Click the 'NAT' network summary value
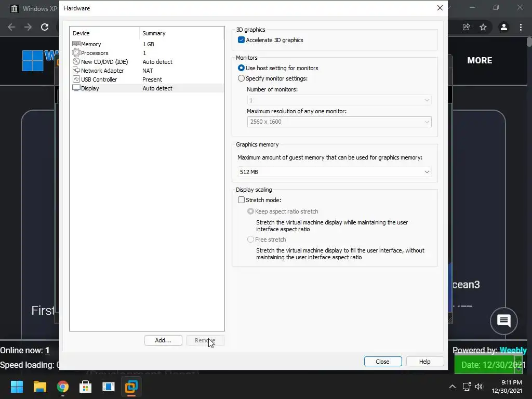The height and width of the screenshot is (399, 532). coord(148,71)
